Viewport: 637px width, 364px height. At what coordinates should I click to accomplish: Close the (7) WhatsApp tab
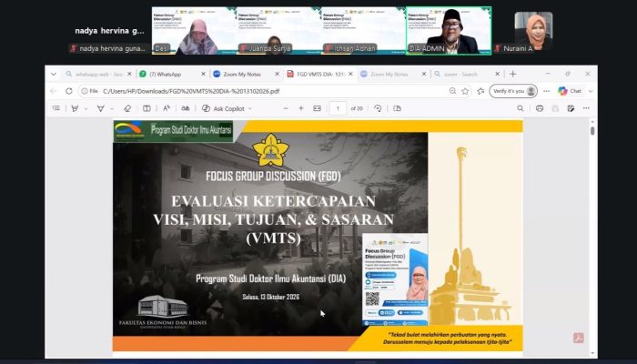(x=203, y=74)
